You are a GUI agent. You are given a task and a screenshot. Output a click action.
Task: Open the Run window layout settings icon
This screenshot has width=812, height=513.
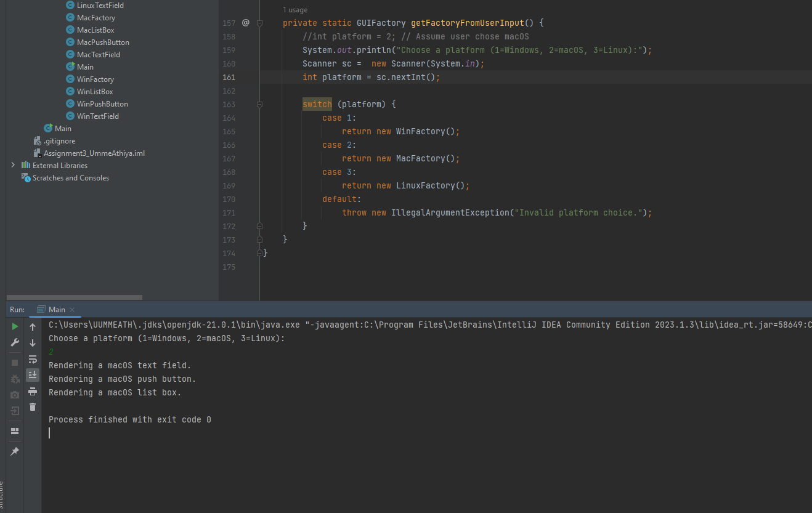[14, 430]
